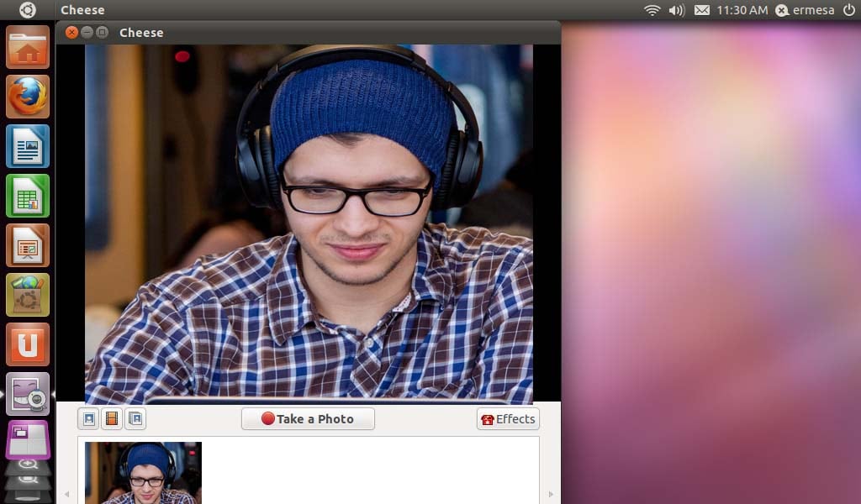
Task: Open LibreOffice Impress presentation
Action: coord(28,245)
